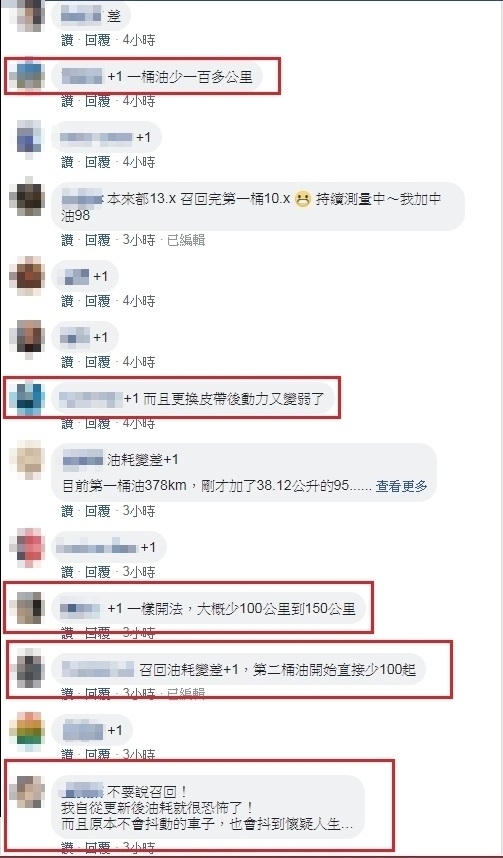
Task: Click '3小時' timestamp under 13.x comment
Action: (138, 240)
